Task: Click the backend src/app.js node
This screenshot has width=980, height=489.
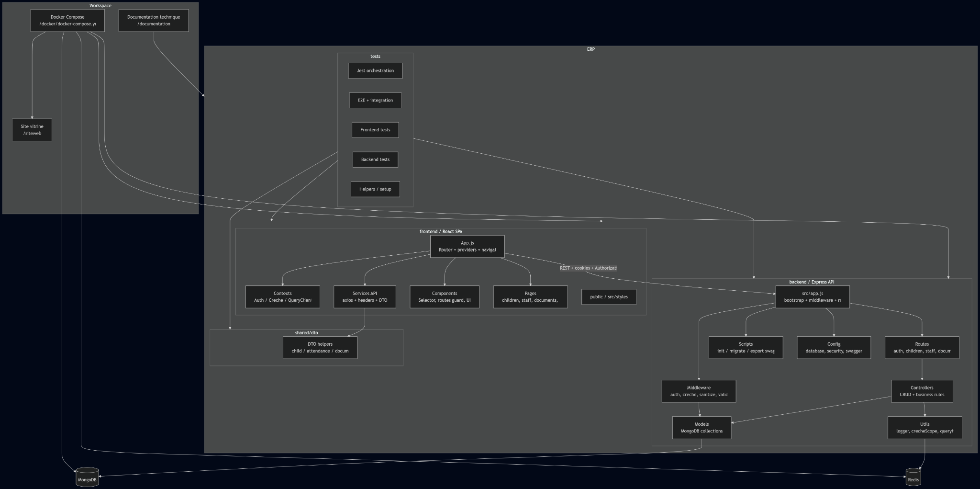Action: click(813, 297)
